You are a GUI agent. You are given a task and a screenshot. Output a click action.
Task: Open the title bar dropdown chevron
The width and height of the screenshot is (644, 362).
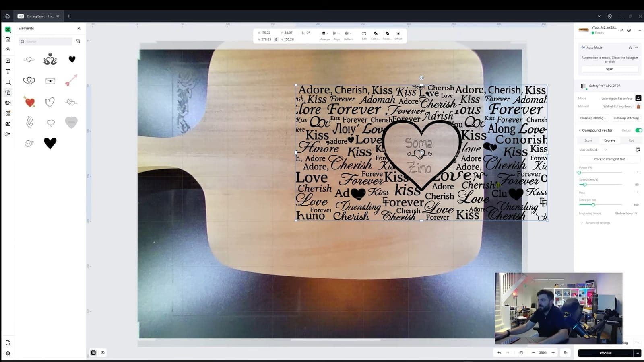[x=599, y=16]
